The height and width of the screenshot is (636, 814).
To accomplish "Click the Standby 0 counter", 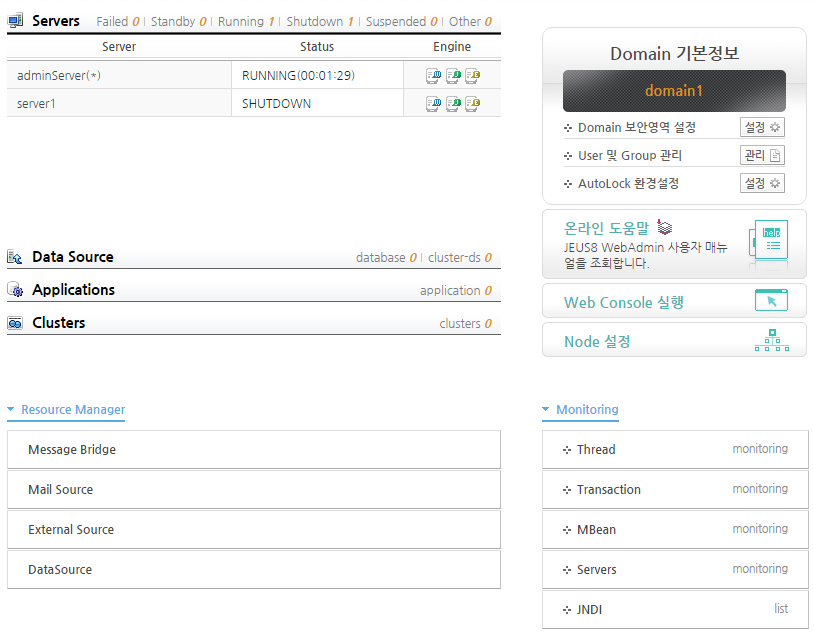I will point(179,22).
